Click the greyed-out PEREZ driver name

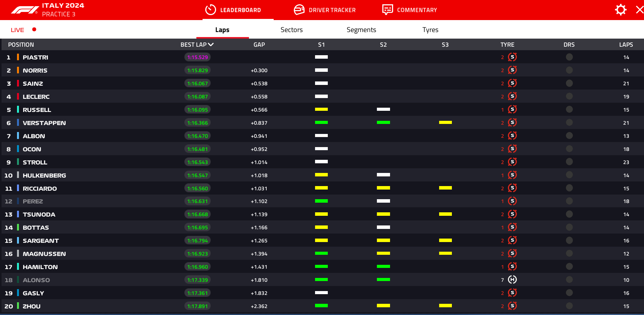(x=33, y=202)
